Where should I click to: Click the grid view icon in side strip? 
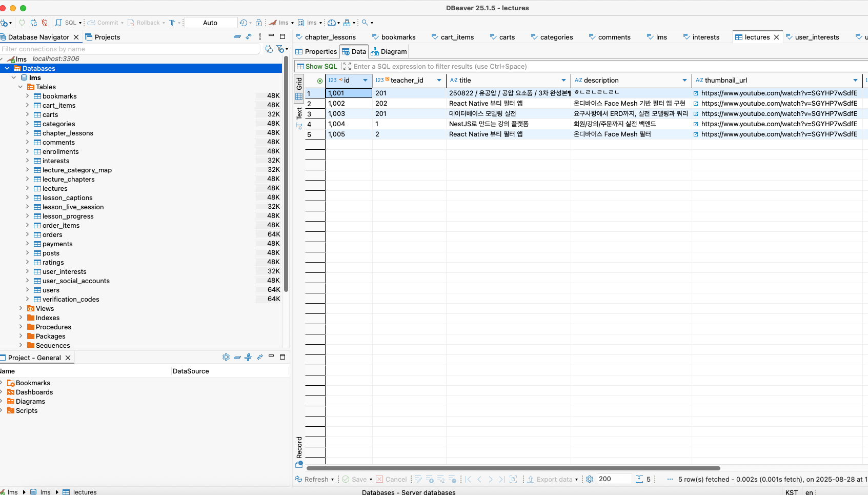coord(299,96)
